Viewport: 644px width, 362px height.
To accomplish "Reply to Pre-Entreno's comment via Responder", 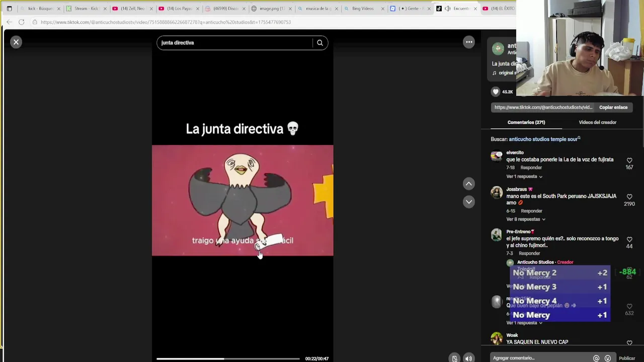I will 529,253.
